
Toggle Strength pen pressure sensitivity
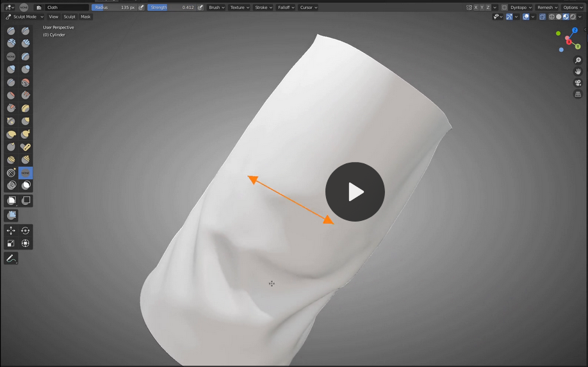click(200, 8)
